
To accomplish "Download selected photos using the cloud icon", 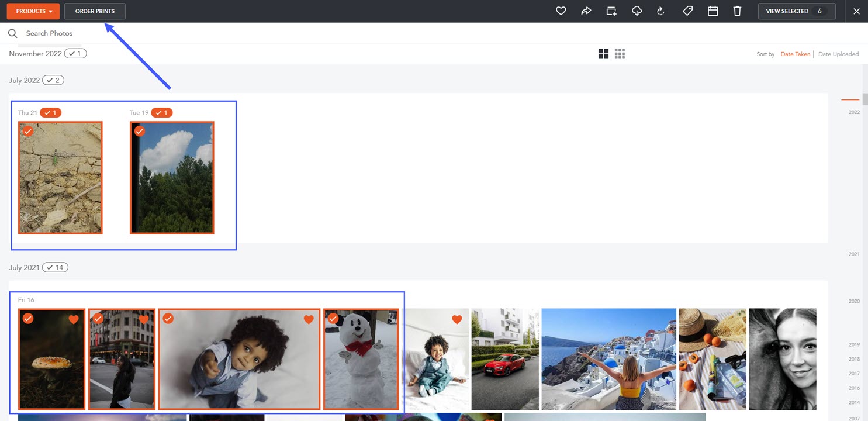I will (637, 11).
